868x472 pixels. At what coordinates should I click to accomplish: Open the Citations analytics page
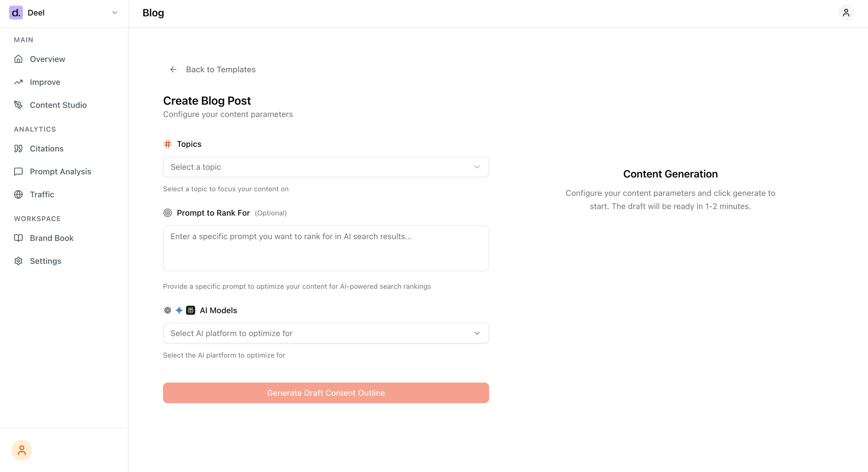click(x=46, y=149)
